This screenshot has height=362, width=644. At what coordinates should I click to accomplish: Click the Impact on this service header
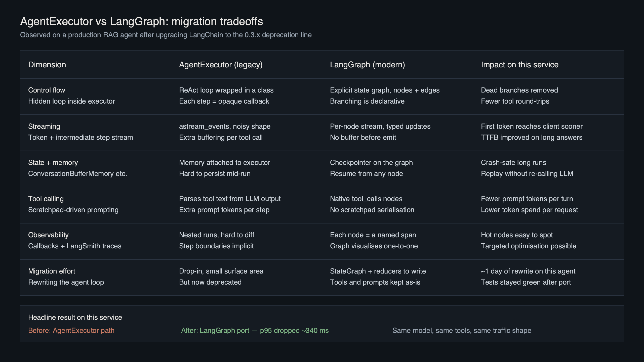[x=519, y=65]
